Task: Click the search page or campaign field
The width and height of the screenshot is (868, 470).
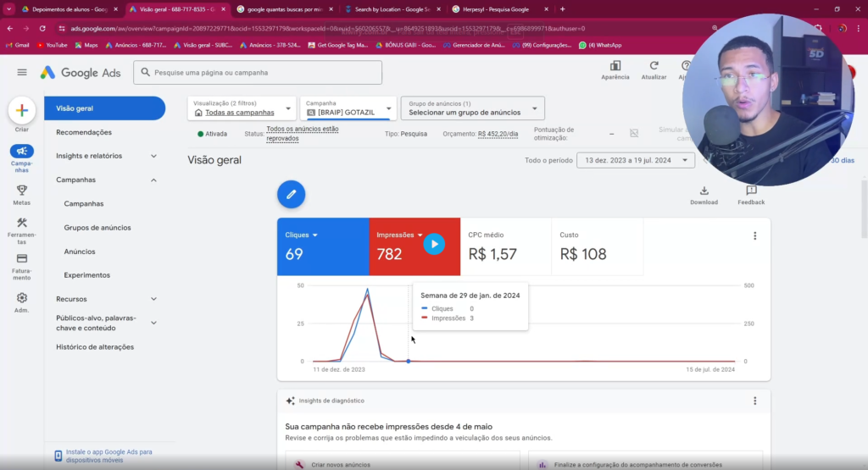Action: click(258, 73)
